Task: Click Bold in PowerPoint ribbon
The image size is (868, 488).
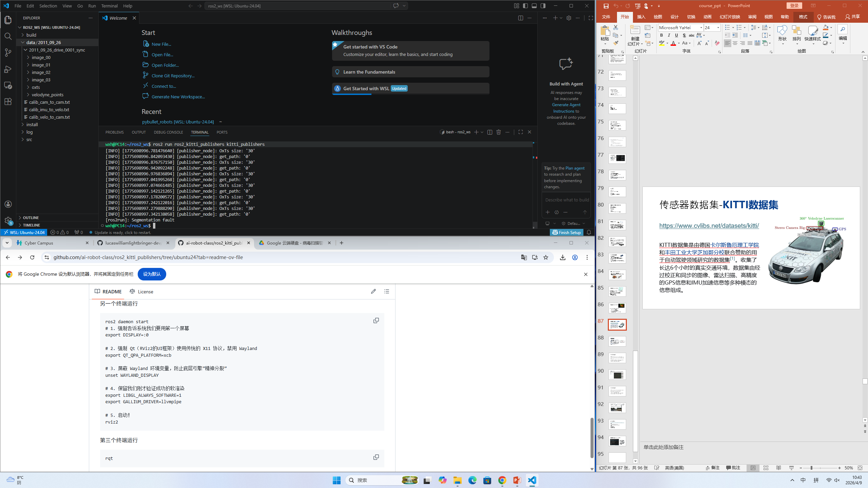Action: pos(661,35)
